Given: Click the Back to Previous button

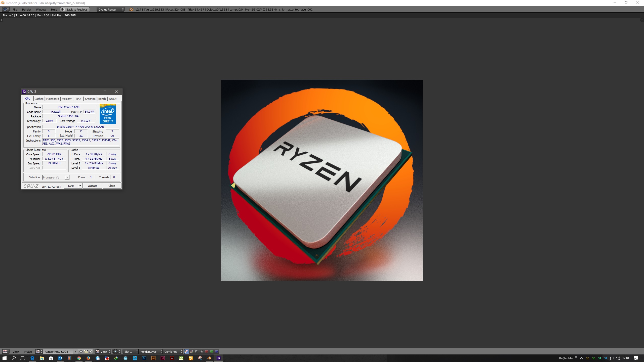Looking at the screenshot, I should pos(75,10).
